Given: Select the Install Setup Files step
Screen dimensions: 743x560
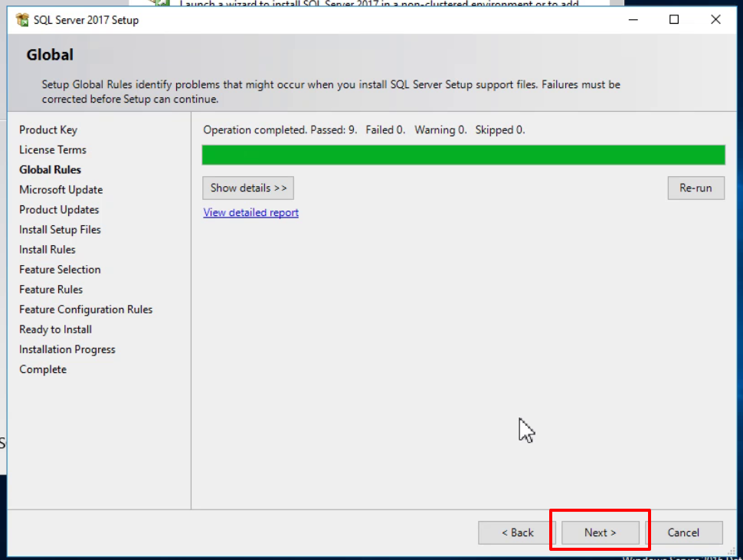Looking at the screenshot, I should [x=61, y=229].
